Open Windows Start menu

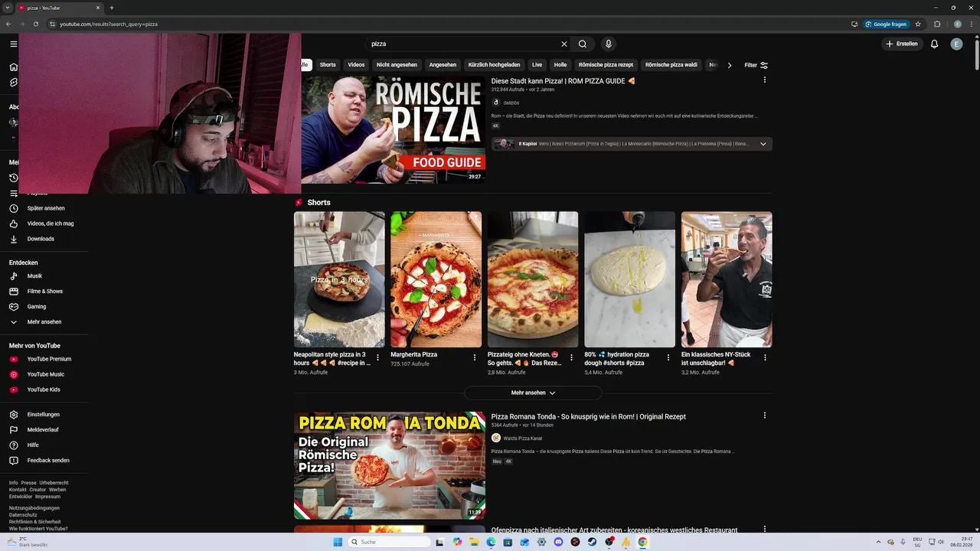[x=338, y=542]
